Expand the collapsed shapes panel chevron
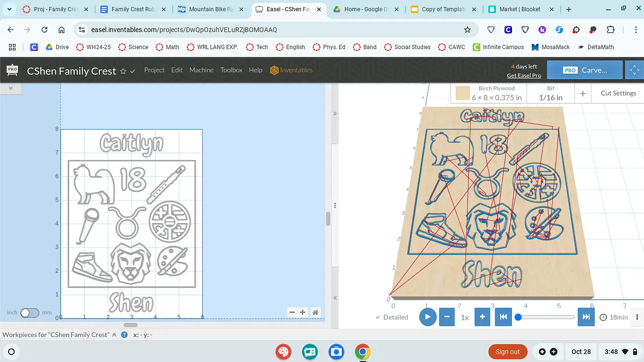Screen dimensions: 644x362 click(11, 88)
